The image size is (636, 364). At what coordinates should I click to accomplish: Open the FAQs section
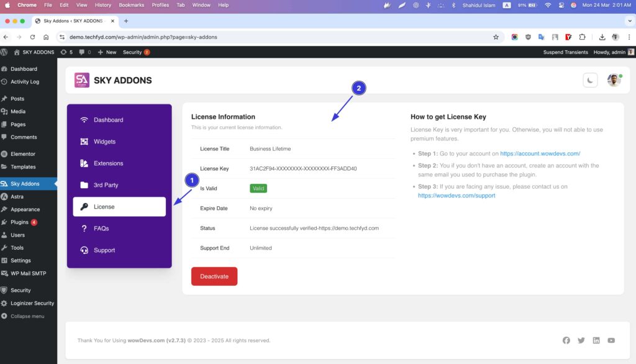click(119, 229)
